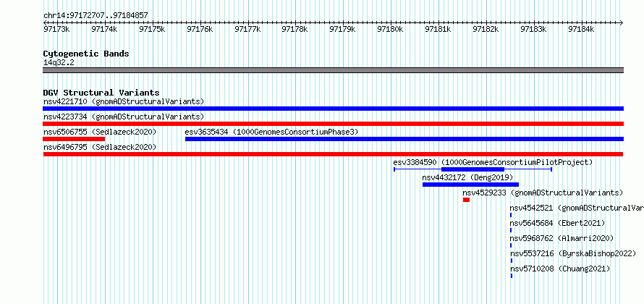The height and width of the screenshot is (304, 644).
Task: Click the Cytogenetic Bands track title
Action: (x=86, y=54)
